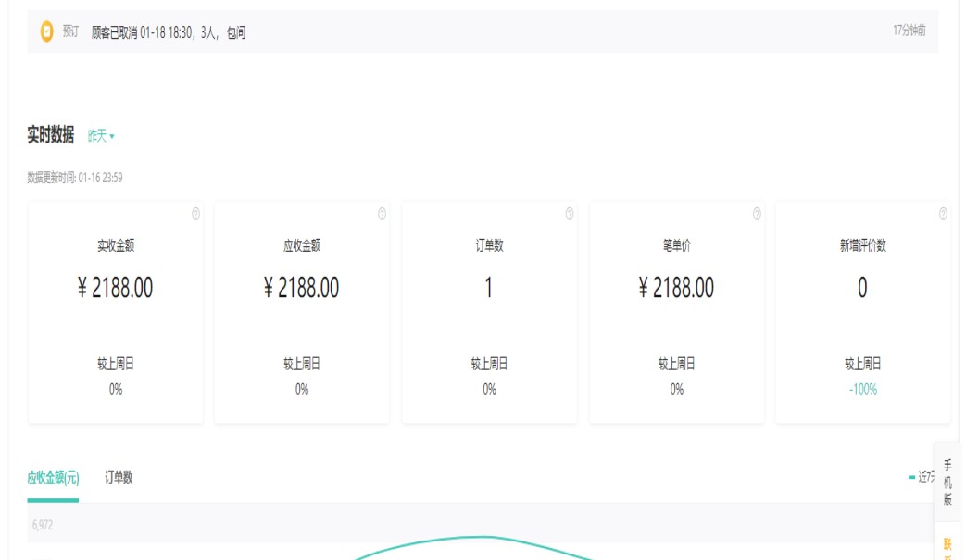Click the teal chart trend line

(x=477, y=537)
